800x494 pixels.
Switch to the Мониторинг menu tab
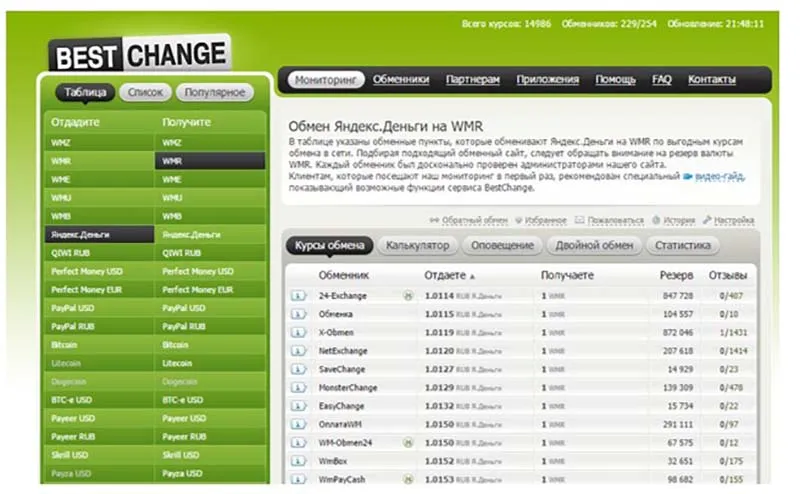pos(326,80)
